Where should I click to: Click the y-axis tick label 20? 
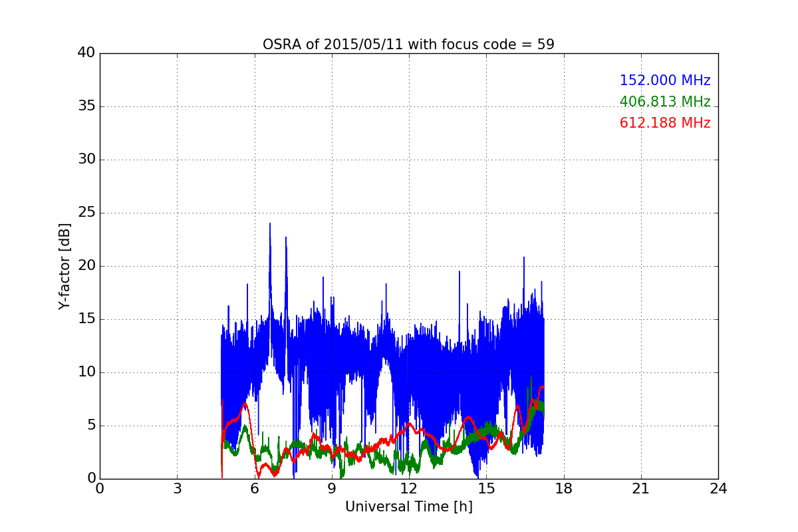[86, 266]
